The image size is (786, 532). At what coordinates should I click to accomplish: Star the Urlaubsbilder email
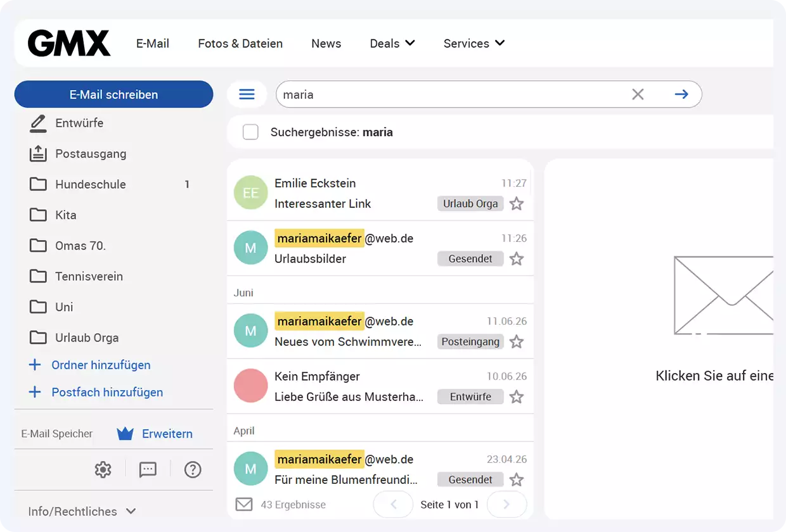(x=517, y=258)
